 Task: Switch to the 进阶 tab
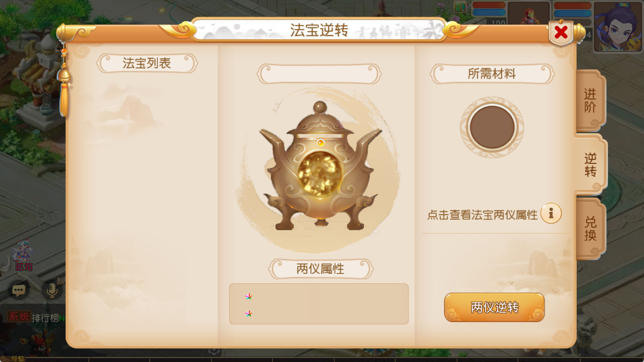(590, 101)
